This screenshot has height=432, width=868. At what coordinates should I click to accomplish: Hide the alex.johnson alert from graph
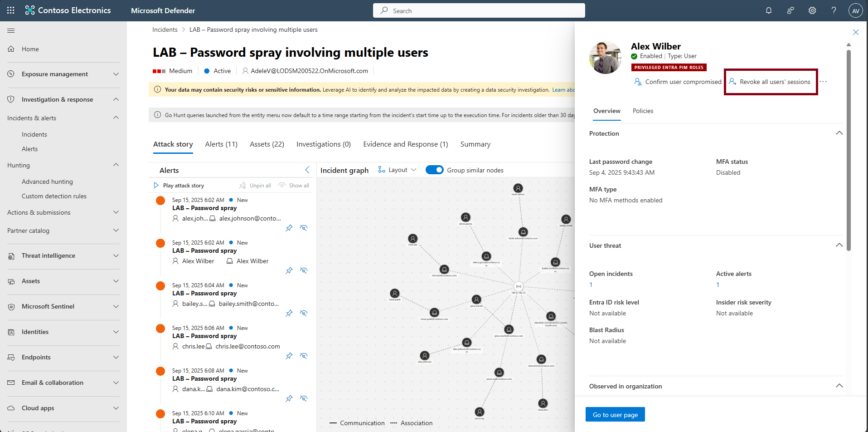tap(304, 228)
